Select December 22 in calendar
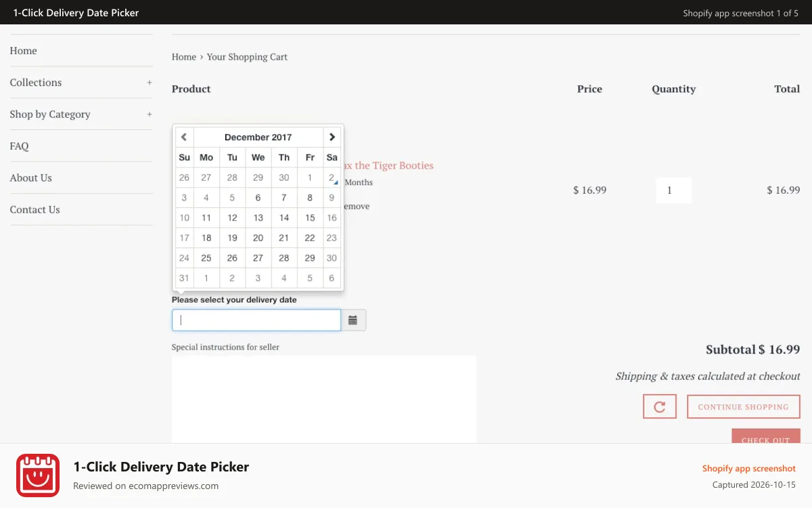Viewport: 812px width, 508px height. pyautogui.click(x=310, y=238)
